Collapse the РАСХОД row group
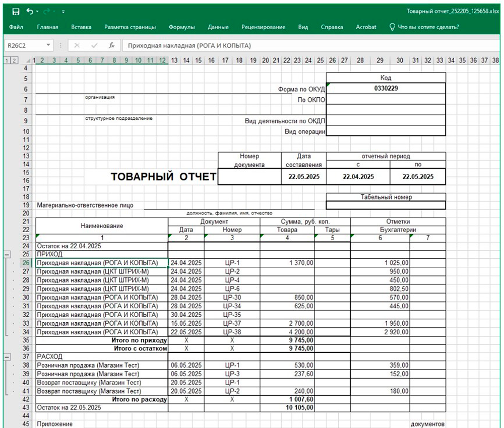504x428 pixels. [x=7, y=356]
